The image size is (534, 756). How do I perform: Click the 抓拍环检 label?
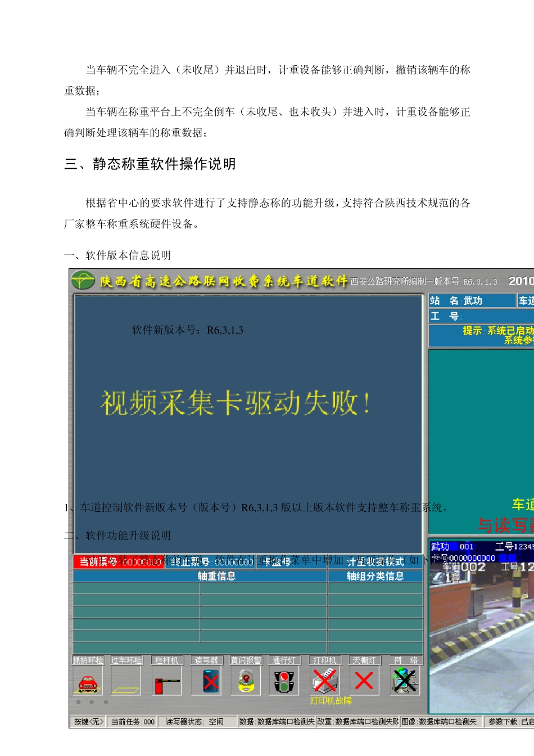pyautogui.click(x=88, y=660)
